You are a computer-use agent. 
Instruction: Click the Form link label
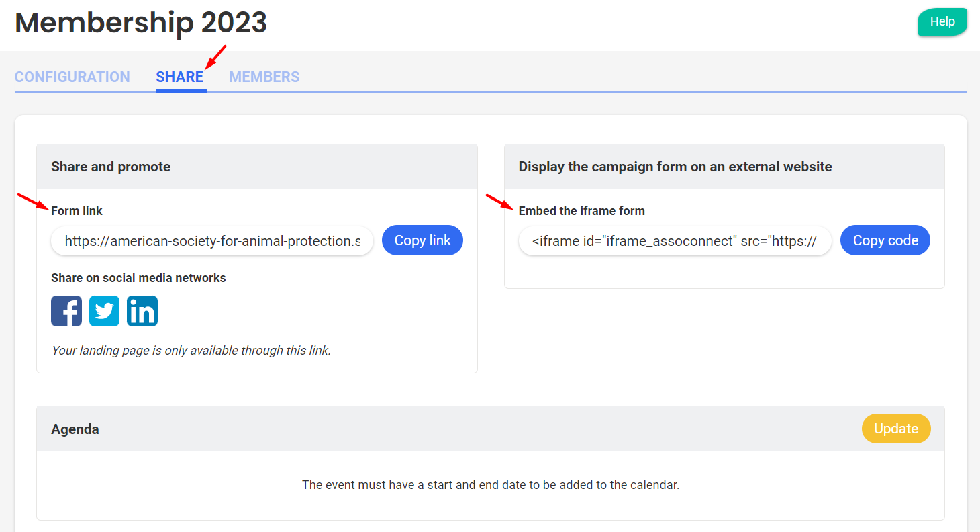click(x=77, y=211)
